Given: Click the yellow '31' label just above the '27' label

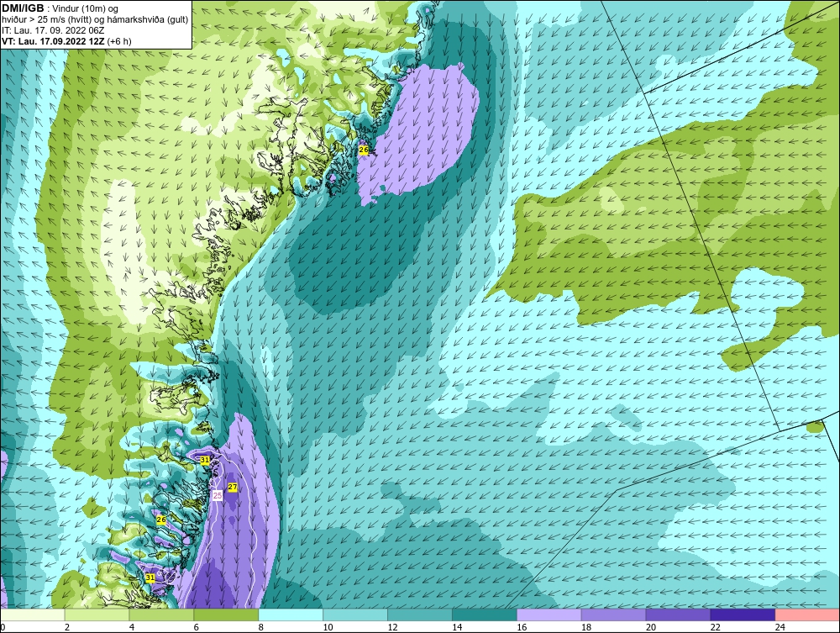Looking at the screenshot, I should coord(205,460).
